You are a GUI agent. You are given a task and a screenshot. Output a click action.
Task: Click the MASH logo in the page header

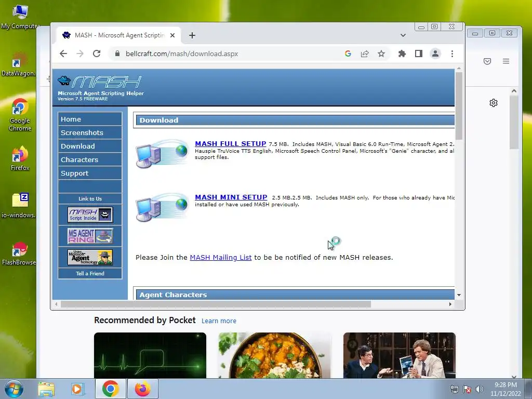(x=100, y=82)
